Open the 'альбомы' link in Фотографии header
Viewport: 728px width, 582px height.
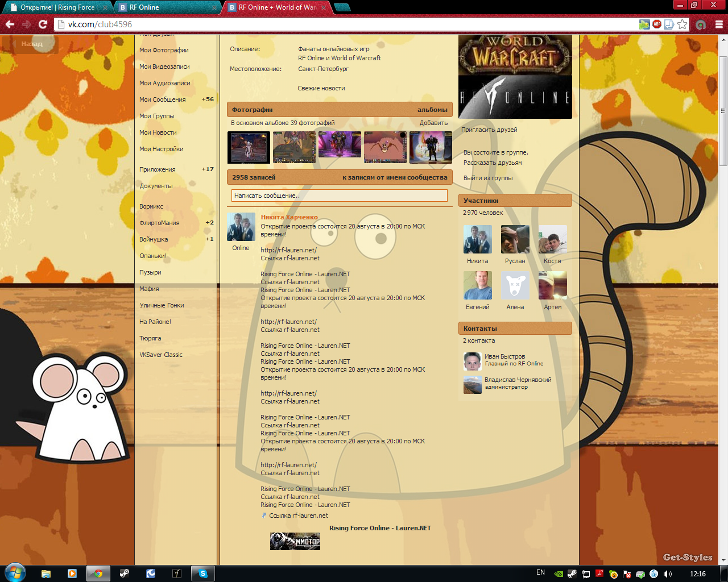(x=432, y=110)
